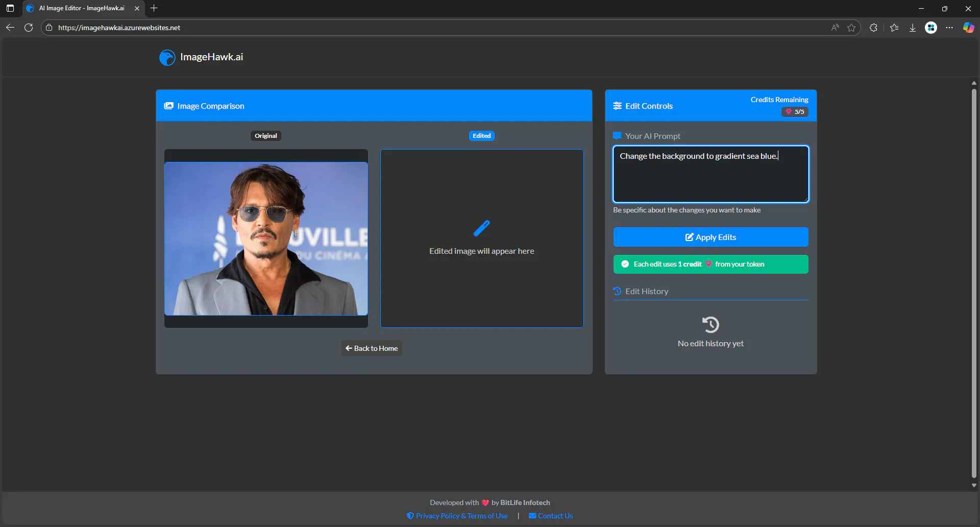This screenshot has width=980, height=527.
Task: Click the site info lock icon
Action: [49, 28]
